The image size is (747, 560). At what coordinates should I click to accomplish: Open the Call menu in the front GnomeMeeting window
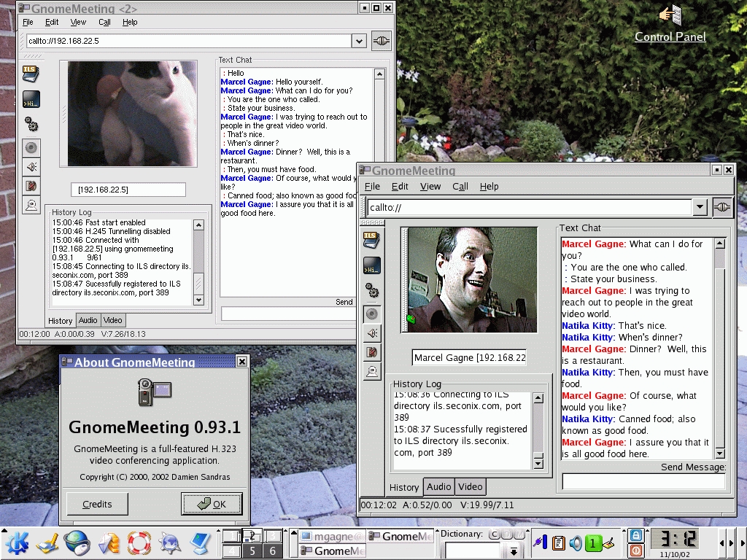tap(460, 187)
